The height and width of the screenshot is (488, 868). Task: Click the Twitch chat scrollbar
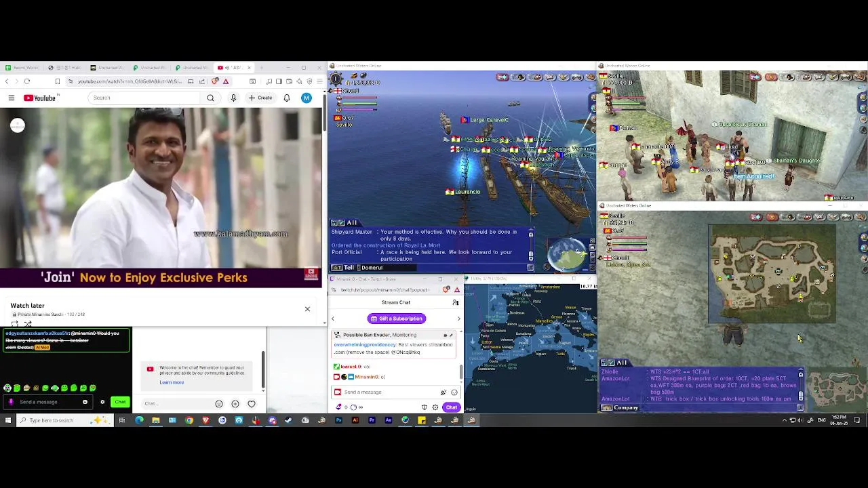460,372
